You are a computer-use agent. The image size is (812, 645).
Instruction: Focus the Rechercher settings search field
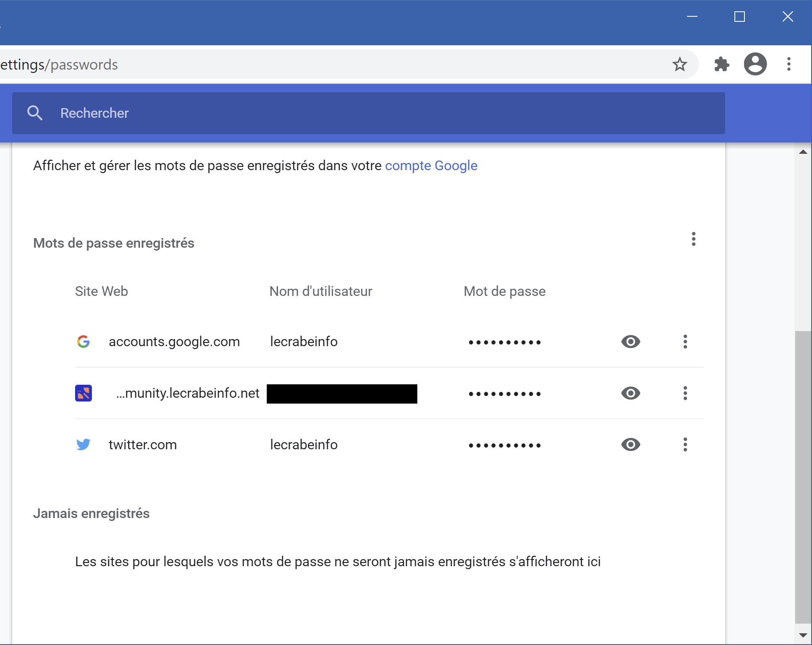click(368, 113)
